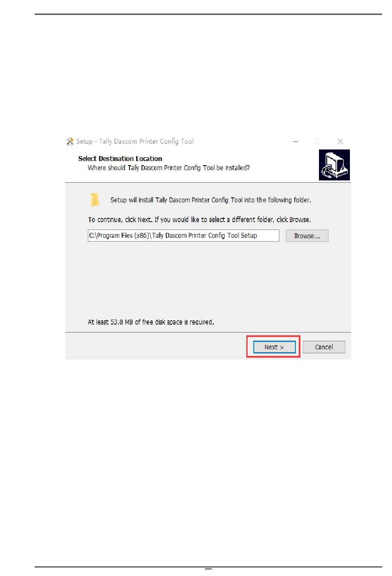Click inside the destination folder path field
392x576 pixels.
click(x=184, y=235)
